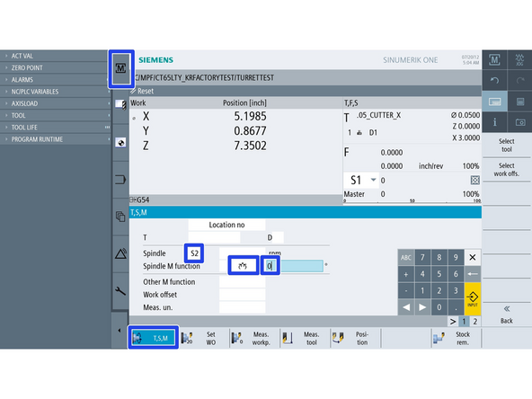
Task: Click the spindle display icon beside S1
Action: pyautogui.click(x=475, y=180)
